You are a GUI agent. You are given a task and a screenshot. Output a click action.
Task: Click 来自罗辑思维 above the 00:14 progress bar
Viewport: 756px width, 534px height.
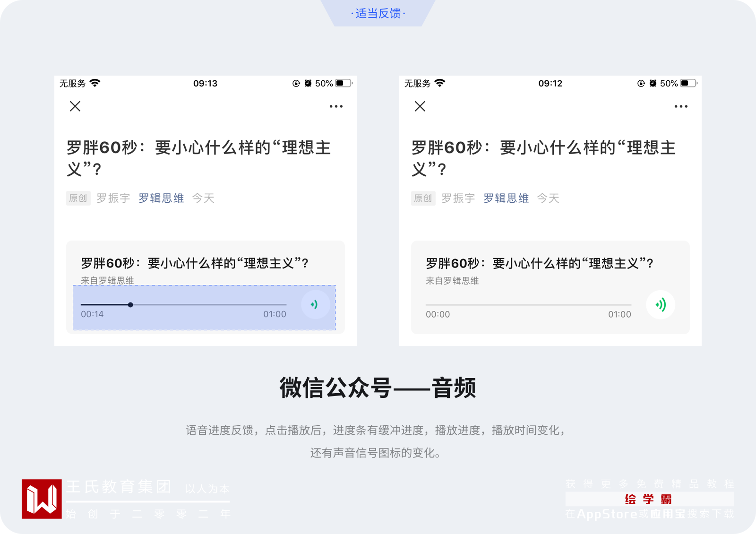(107, 280)
